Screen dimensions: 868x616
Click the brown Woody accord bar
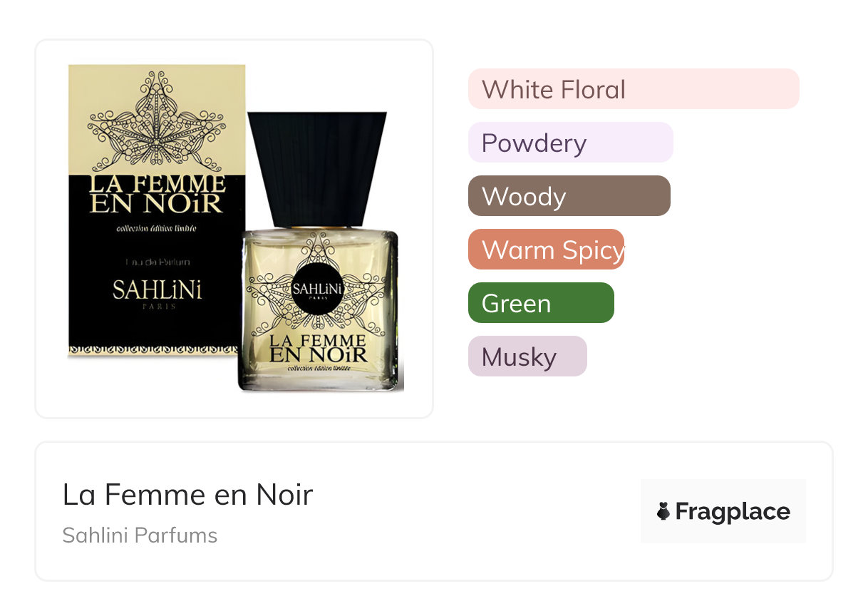(569, 196)
